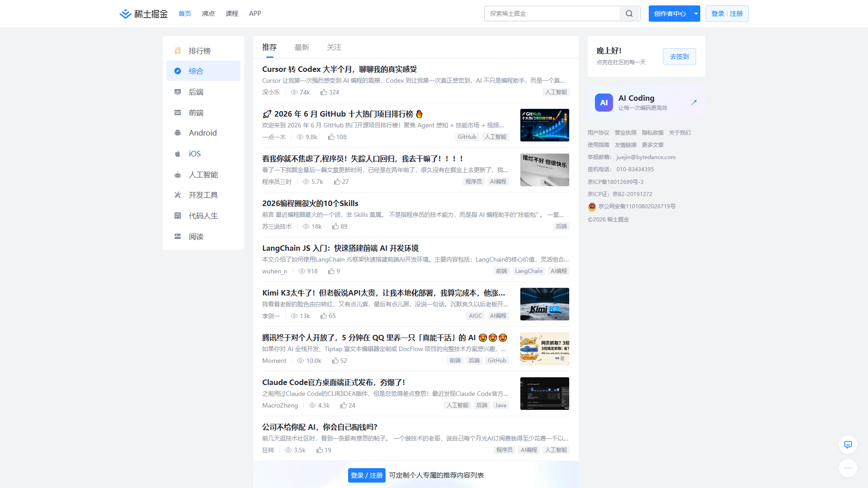
Task: Click the 去签到 button
Action: click(x=679, y=56)
